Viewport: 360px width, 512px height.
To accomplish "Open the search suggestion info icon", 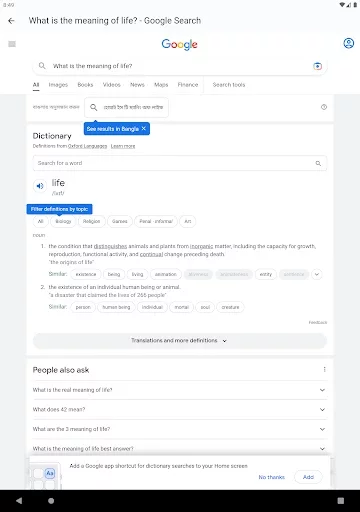I will [x=324, y=107].
